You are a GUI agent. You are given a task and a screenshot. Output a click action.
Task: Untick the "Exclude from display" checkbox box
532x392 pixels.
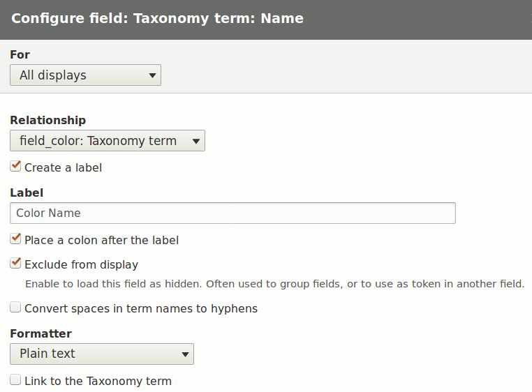coord(15,264)
